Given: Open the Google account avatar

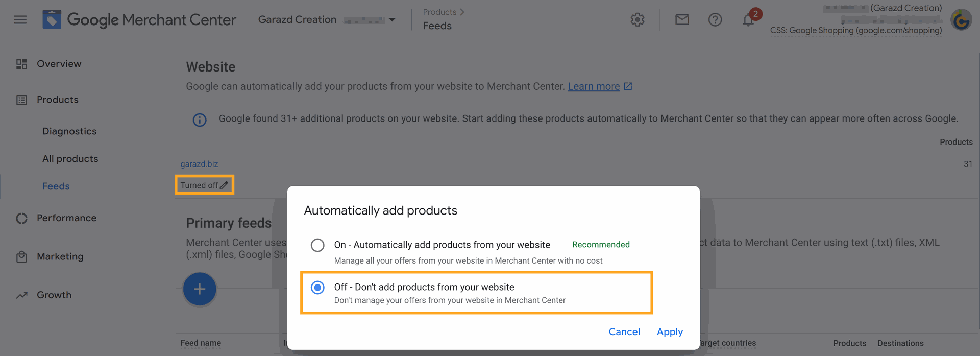Looking at the screenshot, I should coord(961,20).
